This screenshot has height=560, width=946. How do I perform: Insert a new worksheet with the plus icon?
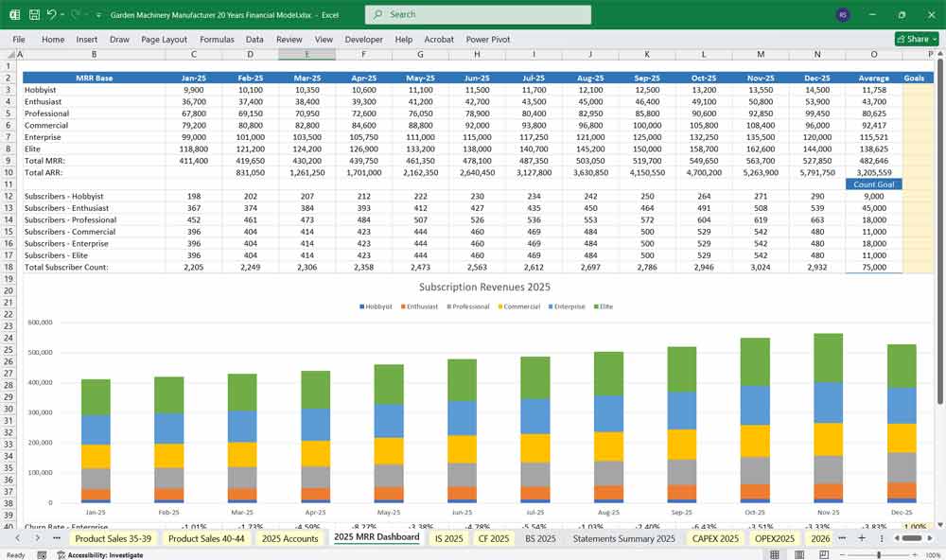[x=862, y=539]
